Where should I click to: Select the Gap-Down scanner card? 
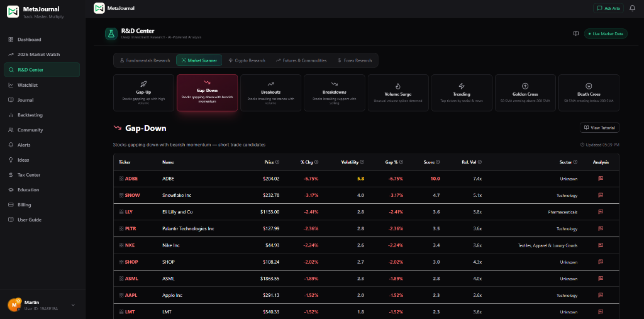click(208, 93)
